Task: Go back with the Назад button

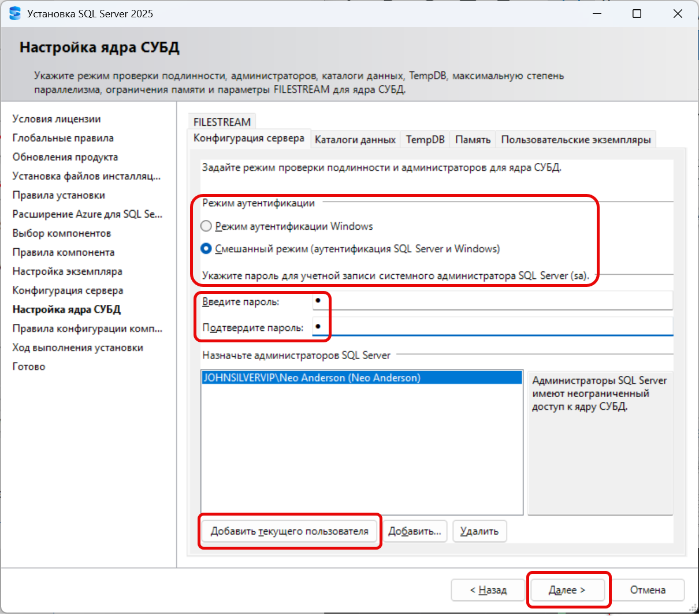Action: point(488,590)
